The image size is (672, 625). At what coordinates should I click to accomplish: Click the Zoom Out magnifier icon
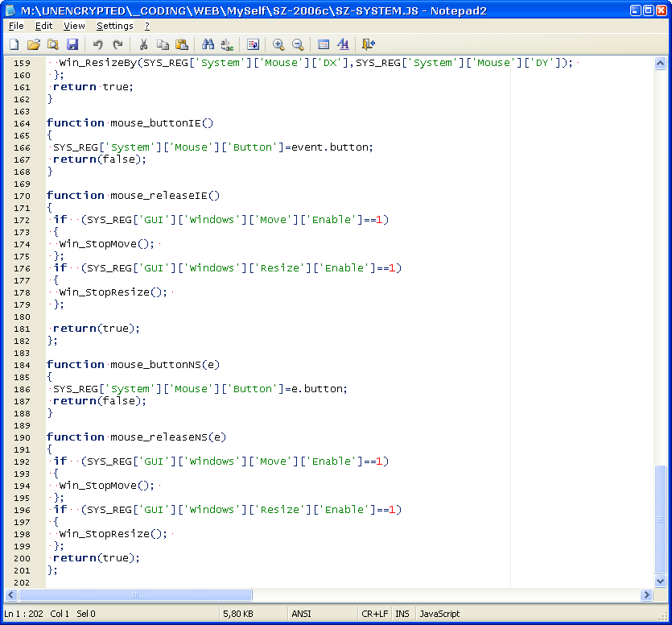[298, 44]
